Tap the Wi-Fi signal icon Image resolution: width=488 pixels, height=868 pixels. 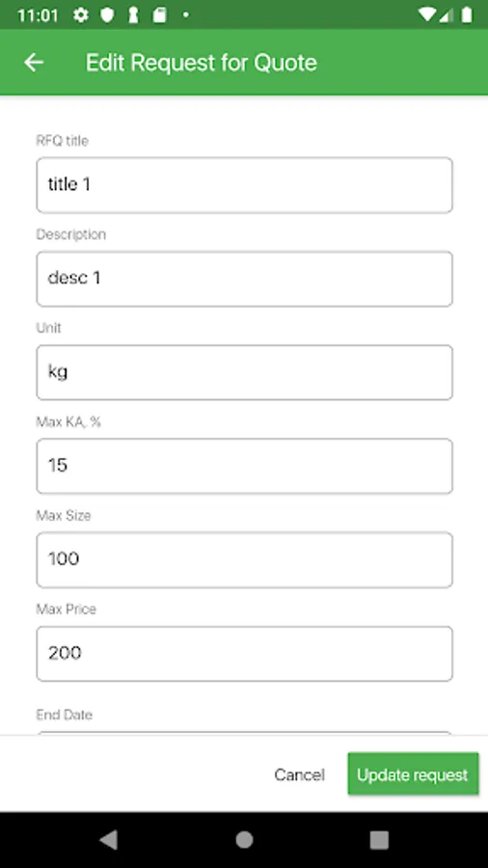tap(426, 14)
